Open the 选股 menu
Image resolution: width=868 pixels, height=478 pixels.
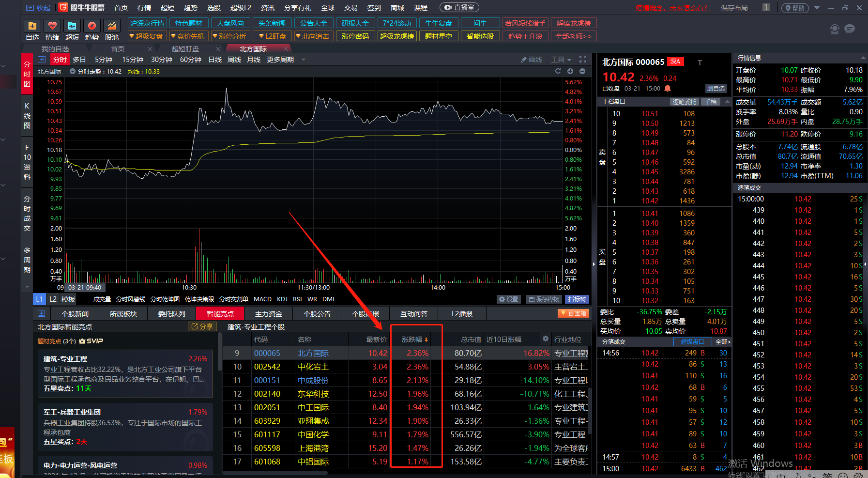point(214,8)
